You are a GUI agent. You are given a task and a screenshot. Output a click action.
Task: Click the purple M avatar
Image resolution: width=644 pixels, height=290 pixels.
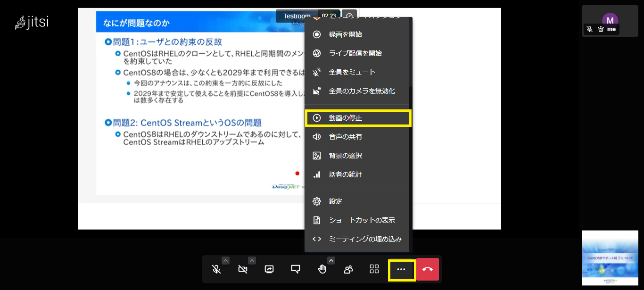(610, 20)
